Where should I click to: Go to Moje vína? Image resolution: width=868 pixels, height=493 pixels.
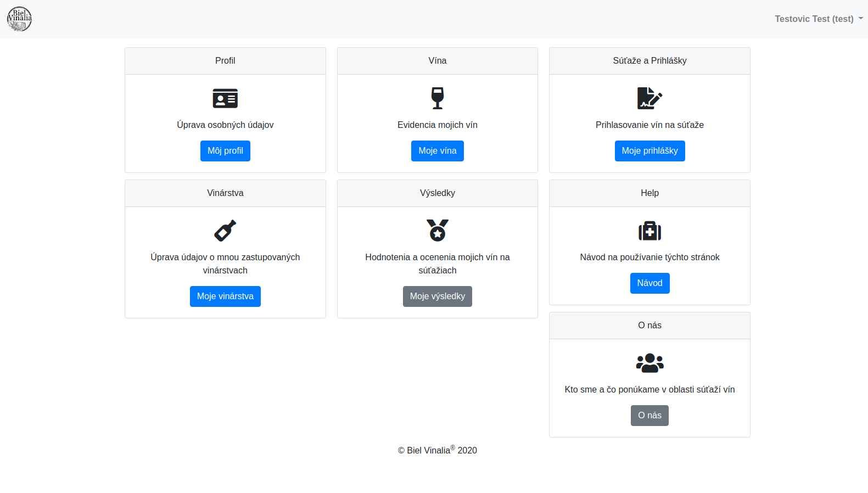tap(438, 151)
